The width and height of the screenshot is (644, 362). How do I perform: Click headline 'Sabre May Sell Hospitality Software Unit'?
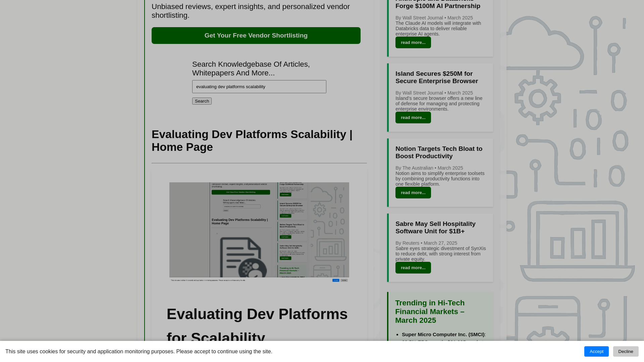click(435, 228)
